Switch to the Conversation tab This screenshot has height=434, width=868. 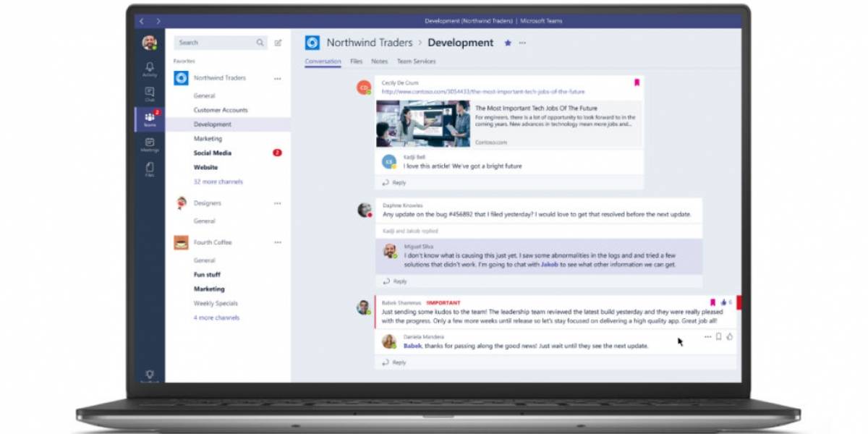[x=323, y=61]
